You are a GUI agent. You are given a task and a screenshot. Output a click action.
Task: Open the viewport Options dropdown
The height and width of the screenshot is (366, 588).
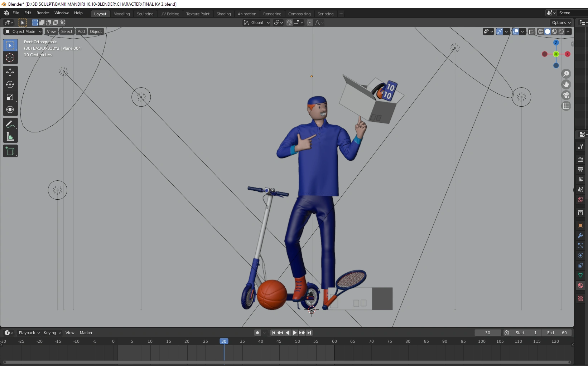(561, 23)
